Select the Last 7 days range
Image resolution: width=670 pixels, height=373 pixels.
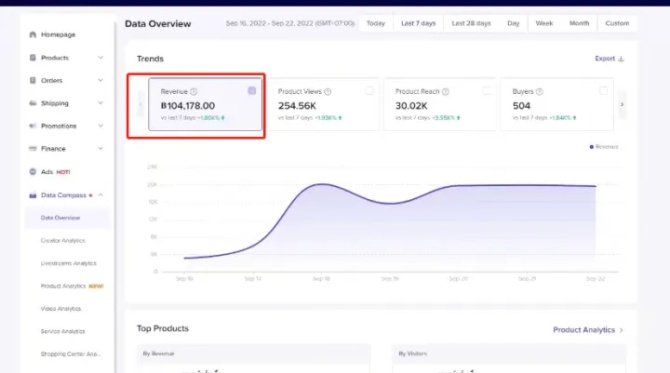click(418, 23)
